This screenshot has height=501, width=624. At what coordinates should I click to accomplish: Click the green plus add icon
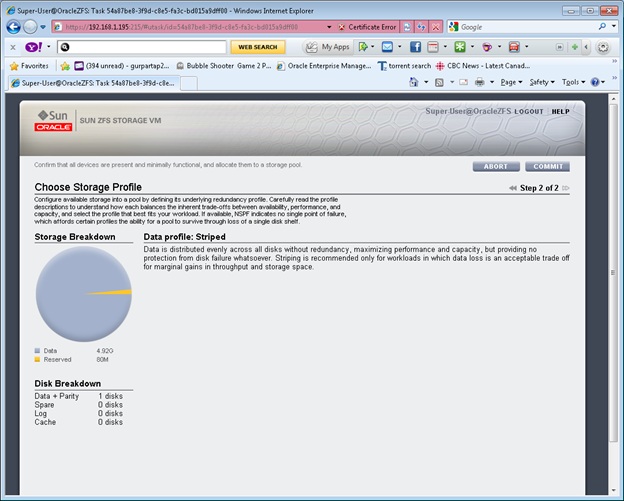pyautogui.click(x=574, y=47)
